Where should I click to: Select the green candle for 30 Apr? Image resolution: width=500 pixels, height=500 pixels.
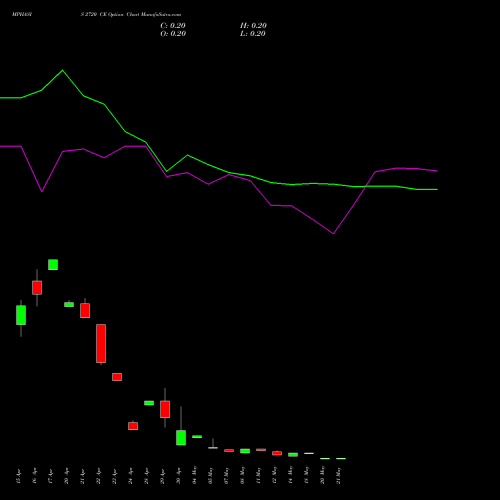(181, 438)
